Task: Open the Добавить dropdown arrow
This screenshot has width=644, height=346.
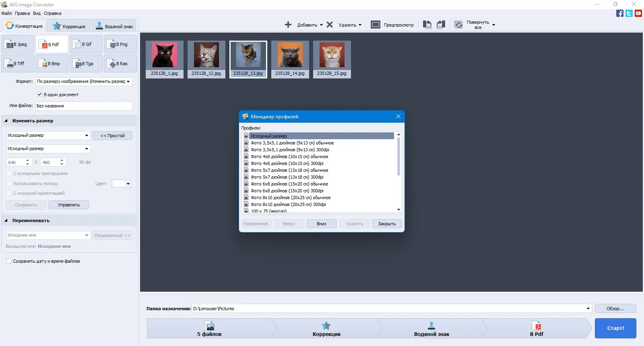Action: 321,25
